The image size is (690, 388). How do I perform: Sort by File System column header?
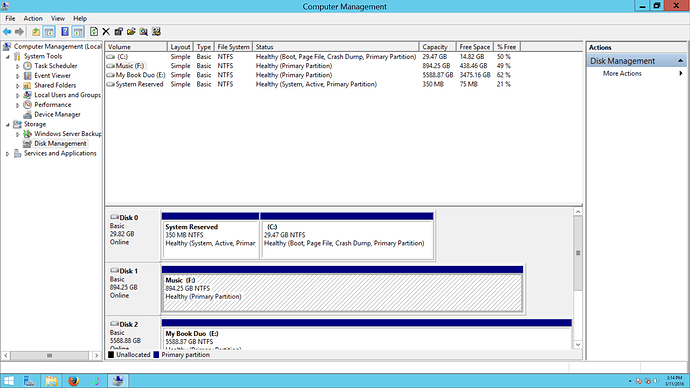coord(233,47)
